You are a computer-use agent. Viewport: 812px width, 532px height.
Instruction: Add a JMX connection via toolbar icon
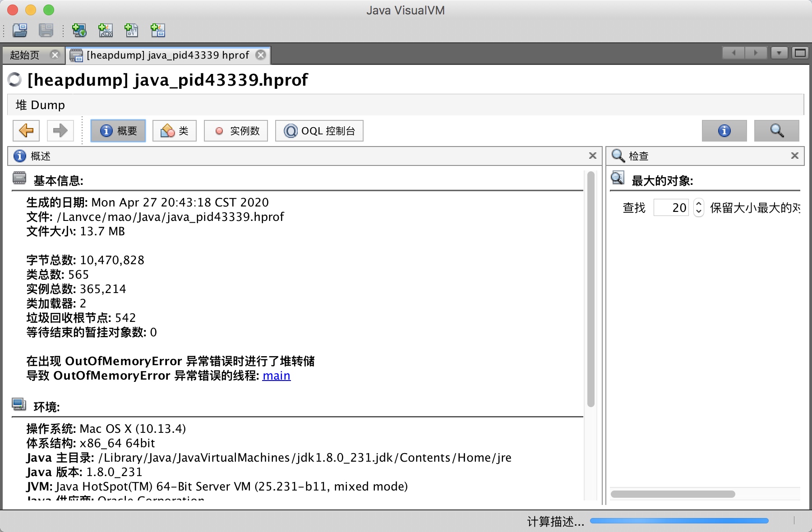coord(106,30)
